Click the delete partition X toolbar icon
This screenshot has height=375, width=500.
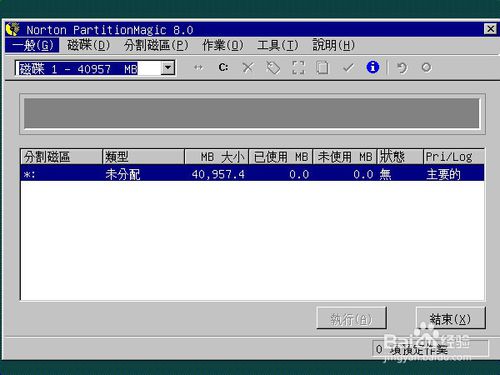[248, 68]
